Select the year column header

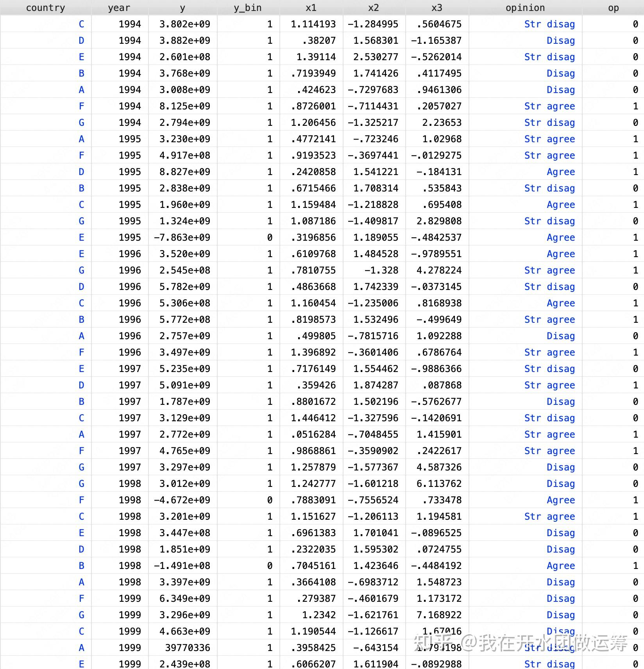click(x=118, y=7)
